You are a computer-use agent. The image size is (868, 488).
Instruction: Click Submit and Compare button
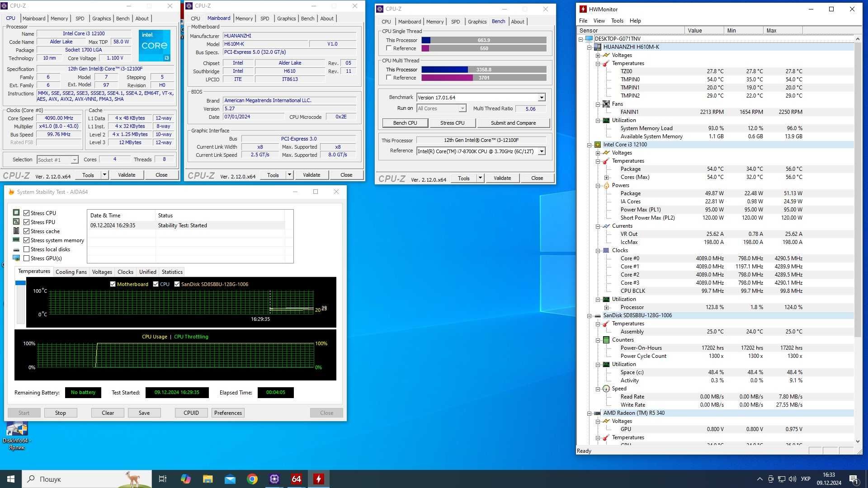pos(513,123)
